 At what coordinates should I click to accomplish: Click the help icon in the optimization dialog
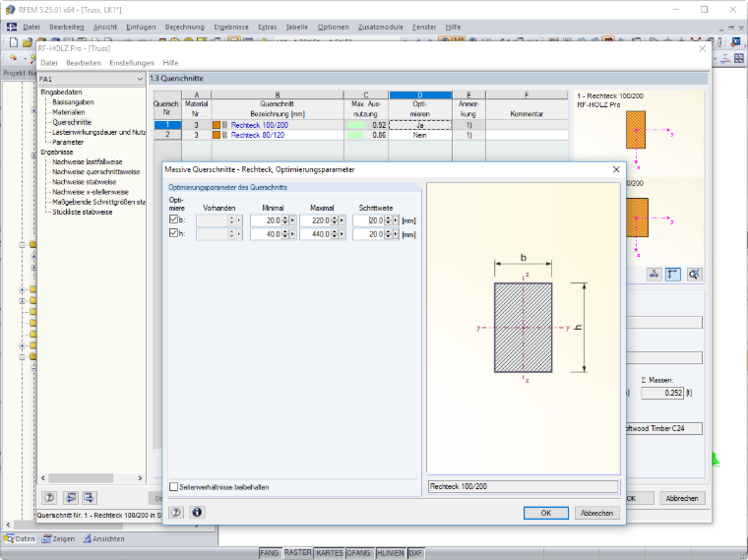[176, 513]
